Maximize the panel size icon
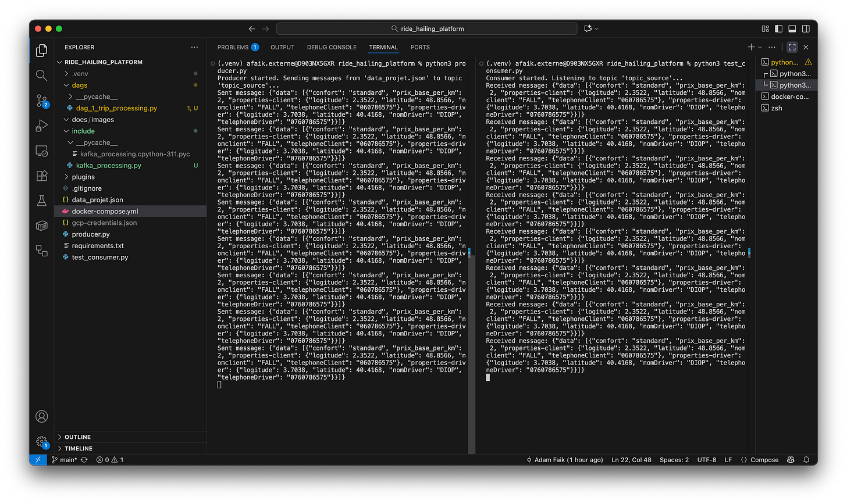847x504 pixels. 792,47
